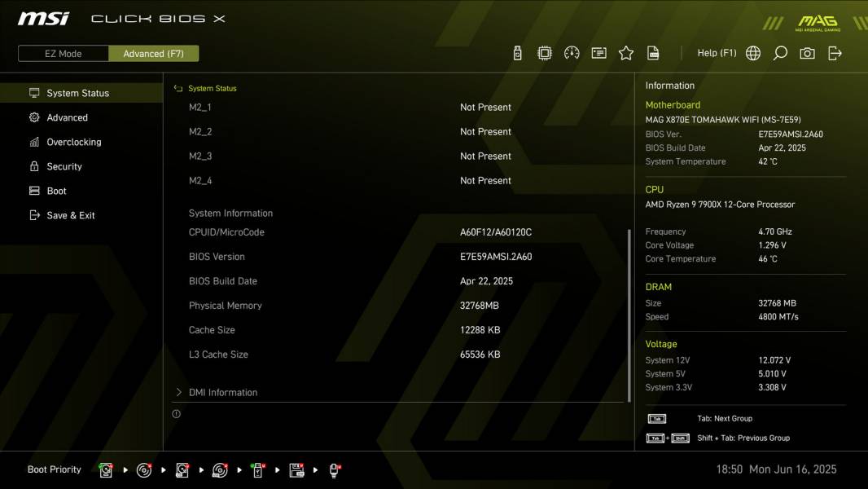Click the 1.296 V core voltage value

tap(772, 244)
